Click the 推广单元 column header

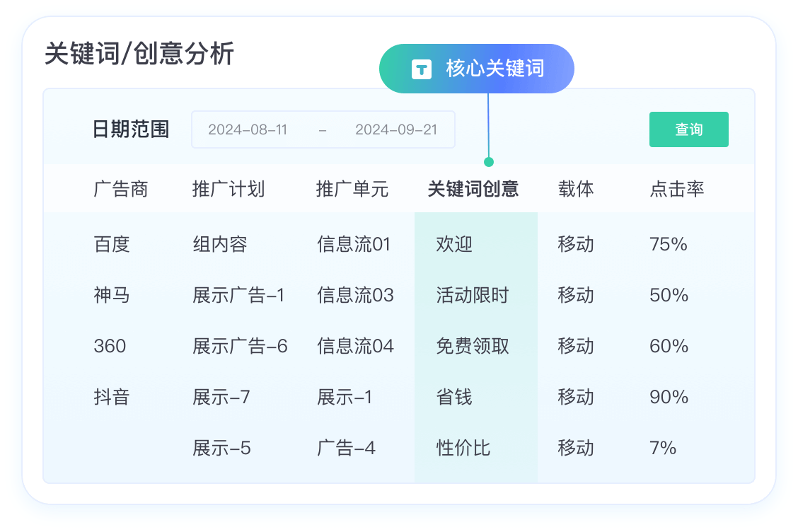point(352,189)
